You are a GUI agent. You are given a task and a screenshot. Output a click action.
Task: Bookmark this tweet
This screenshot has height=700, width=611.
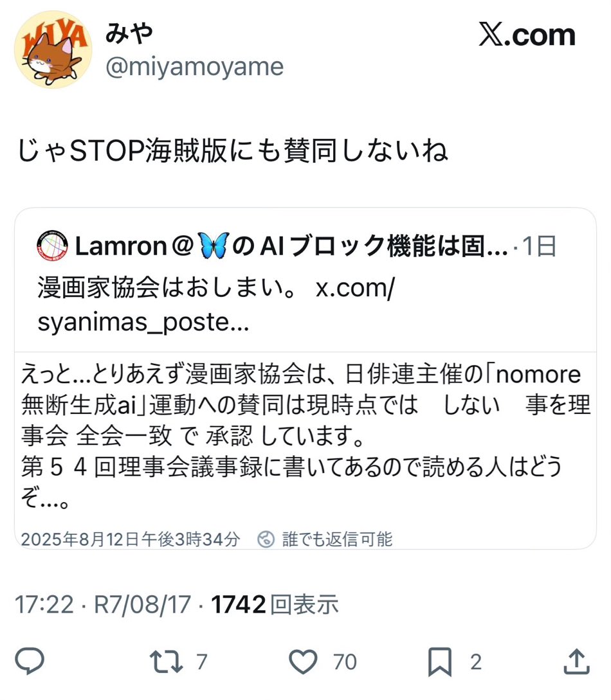click(440, 661)
